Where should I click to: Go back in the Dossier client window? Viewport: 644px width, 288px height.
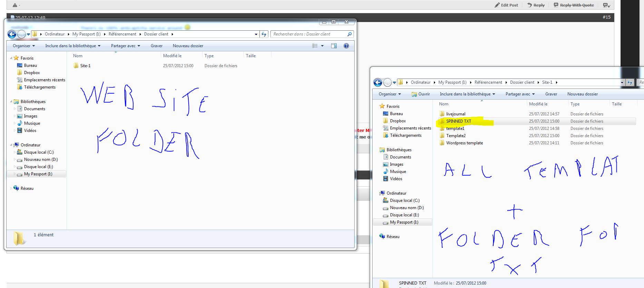coord(12,34)
